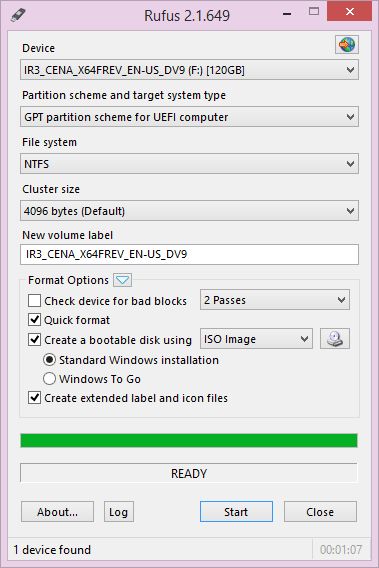Uncheck the Quick format option
The width and height of the screenshot is (379, 568).
pos(34,320)
